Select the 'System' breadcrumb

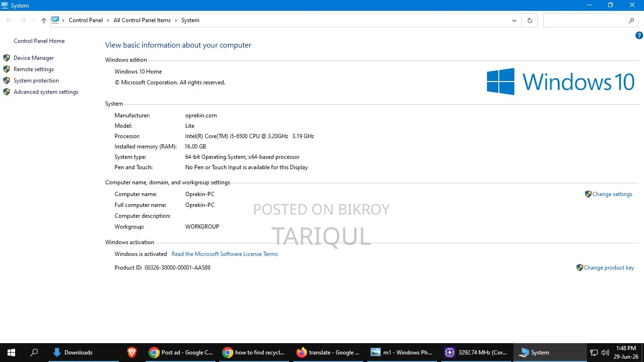click(x=190, y=20)
